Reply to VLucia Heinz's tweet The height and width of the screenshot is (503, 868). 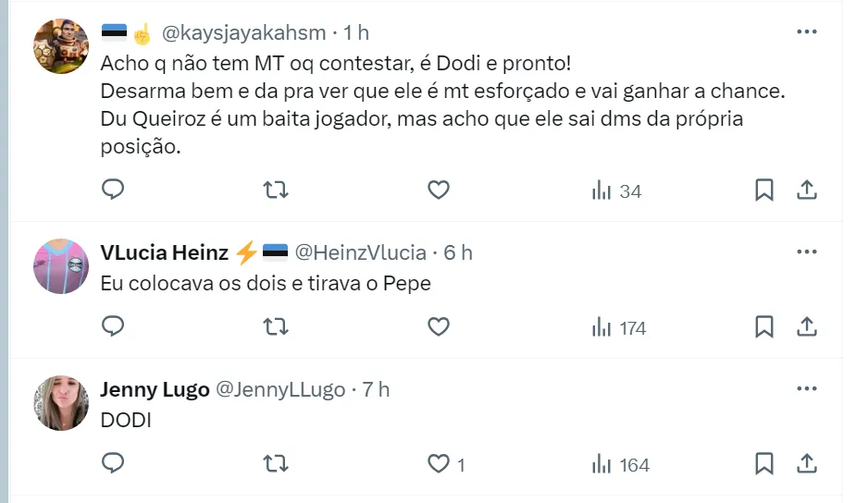point(113,326)
